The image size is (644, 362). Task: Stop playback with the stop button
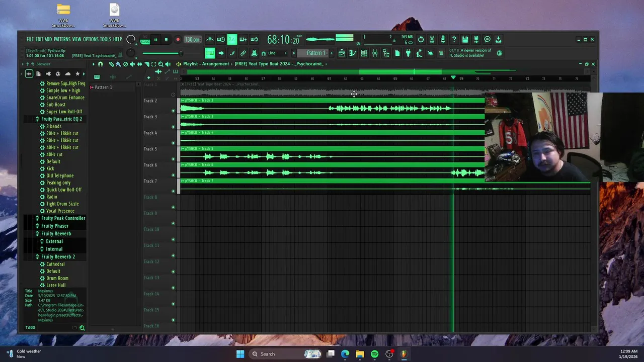coord(166,39)
